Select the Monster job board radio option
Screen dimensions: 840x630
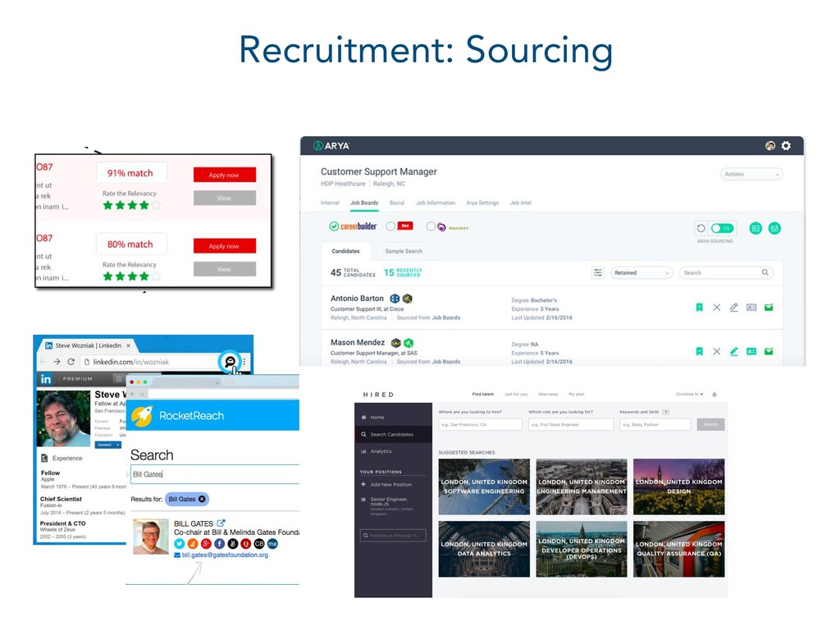point(431,226)
